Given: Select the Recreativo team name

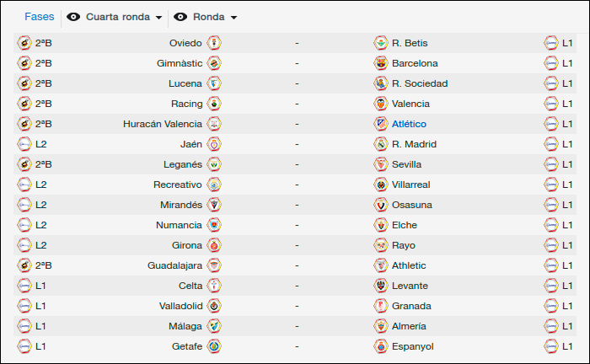Looking at the screenshot, I should (x=178, y=185).
